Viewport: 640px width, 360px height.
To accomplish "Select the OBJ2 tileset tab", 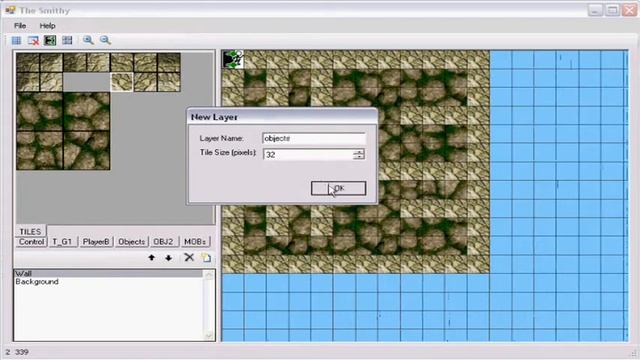I will pos(163,242).
